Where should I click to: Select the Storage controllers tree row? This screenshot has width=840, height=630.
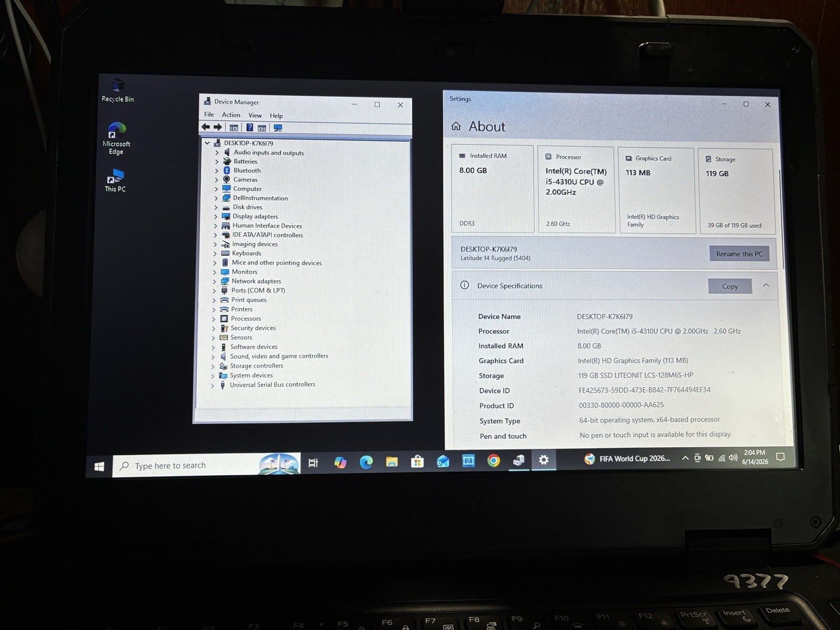point(251,366)
